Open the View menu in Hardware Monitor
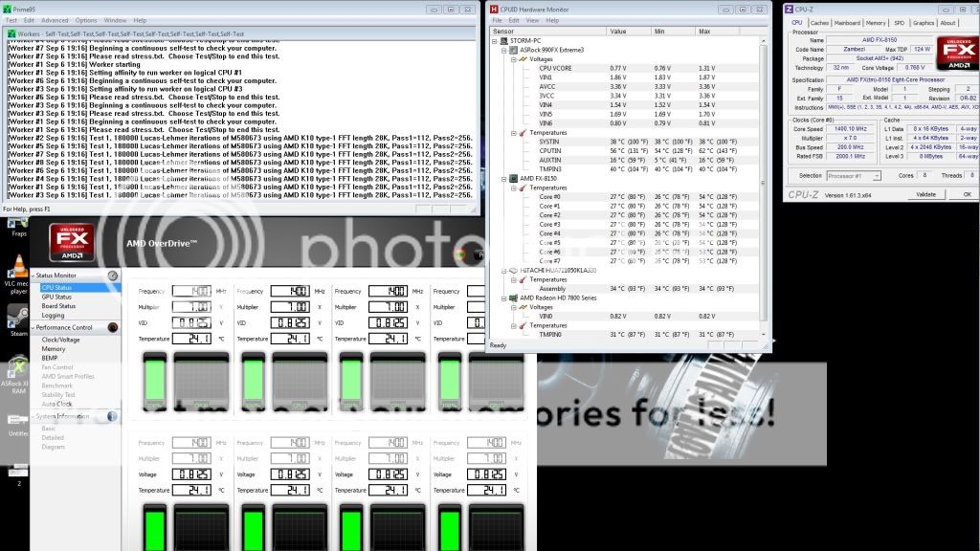The image size is (980, 551). coord(532,21)
